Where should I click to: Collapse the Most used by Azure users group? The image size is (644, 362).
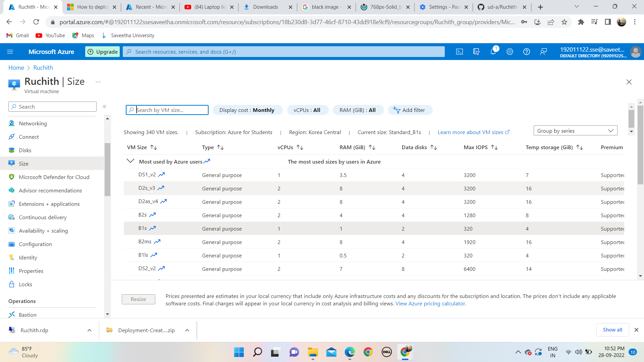point(130,161)
